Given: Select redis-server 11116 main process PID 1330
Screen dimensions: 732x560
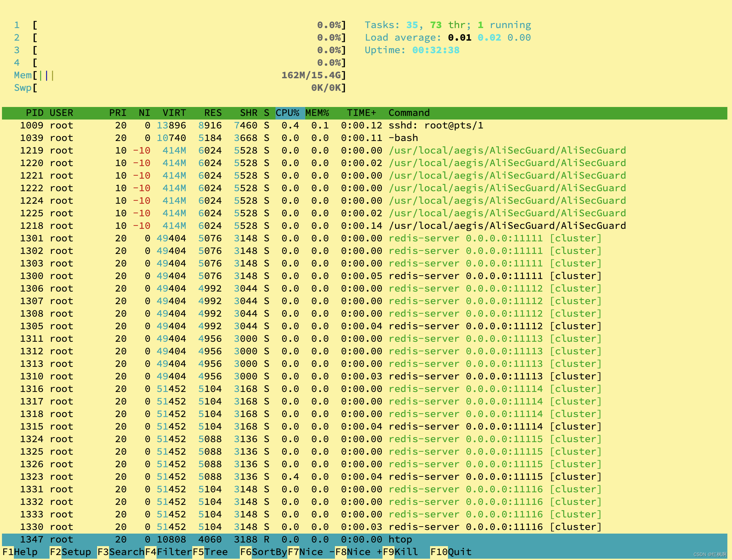Looking at the screenshot, I should 364,527.
